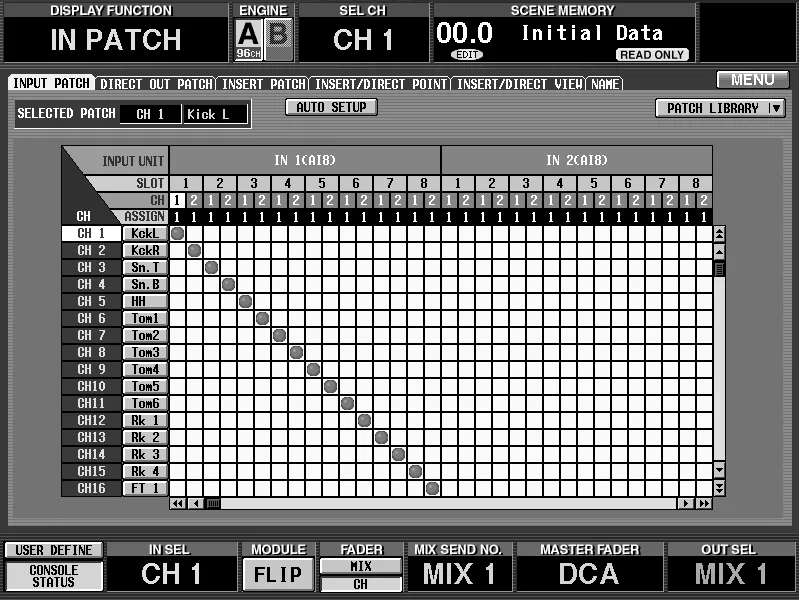This screenshot has height=600, width=799.
Task: Click Rk 3 channel name button
Action: pyautogui.click(x=145, y=454)
